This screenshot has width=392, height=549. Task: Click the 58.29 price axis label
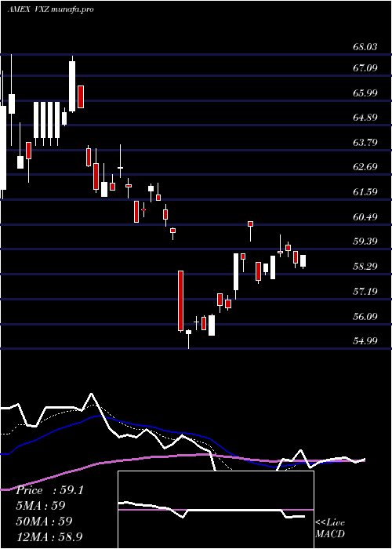click(365, 267)
